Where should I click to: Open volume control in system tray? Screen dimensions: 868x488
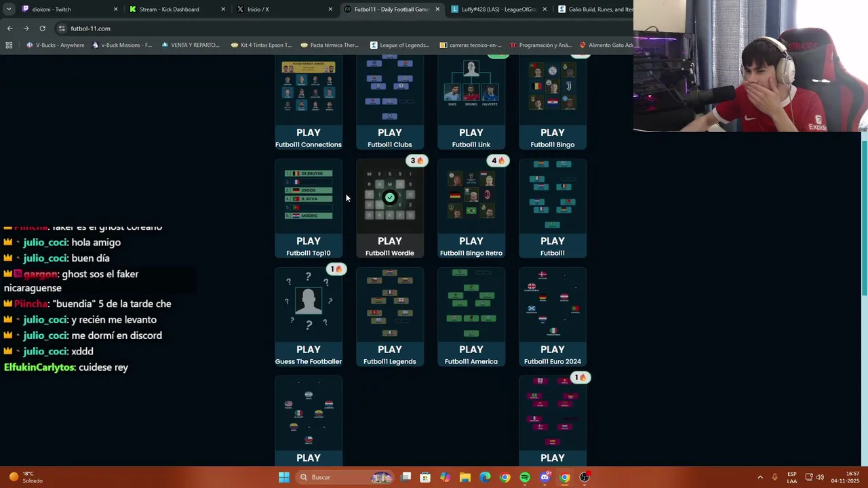point(821,477)
